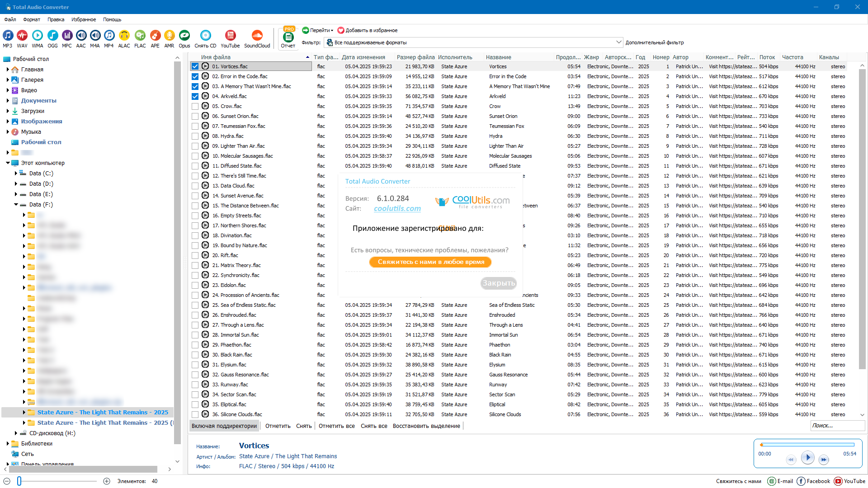Open Facebook link in status bar
Image resolution: width=868 pixels, height=488 pixels.
point(813,481)
